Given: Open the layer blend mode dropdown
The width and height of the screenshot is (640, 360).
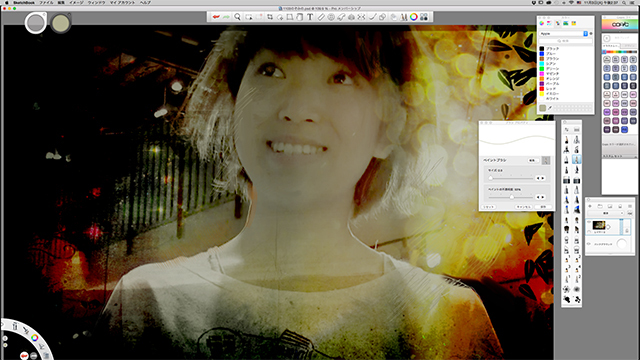Looking at the screenshot, I should coord(606,213).
